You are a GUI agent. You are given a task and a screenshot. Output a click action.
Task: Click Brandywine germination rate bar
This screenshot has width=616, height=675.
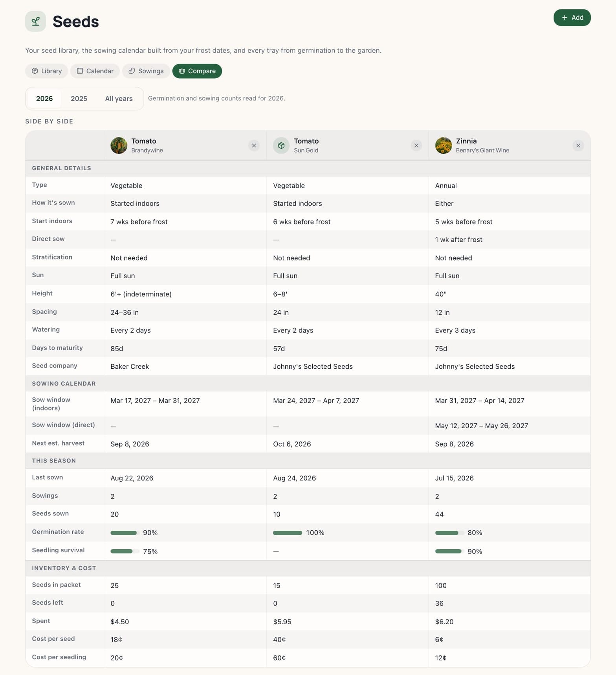125,533
